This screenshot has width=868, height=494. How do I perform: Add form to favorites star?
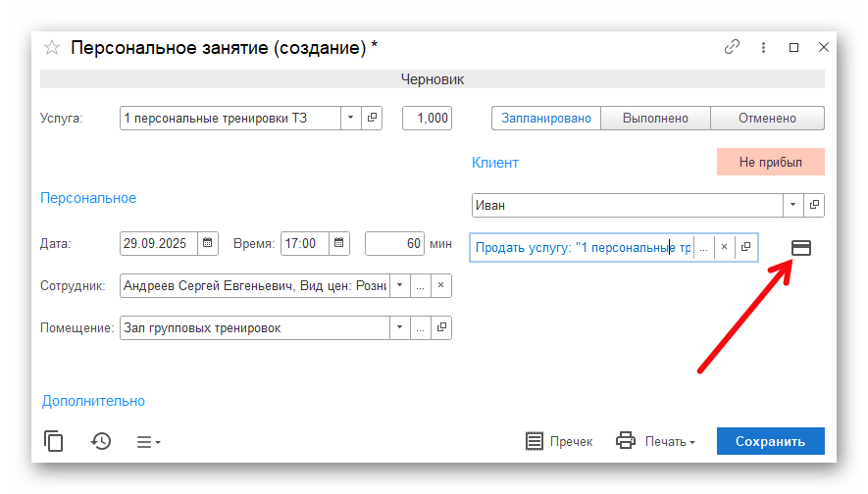(53, 47)
